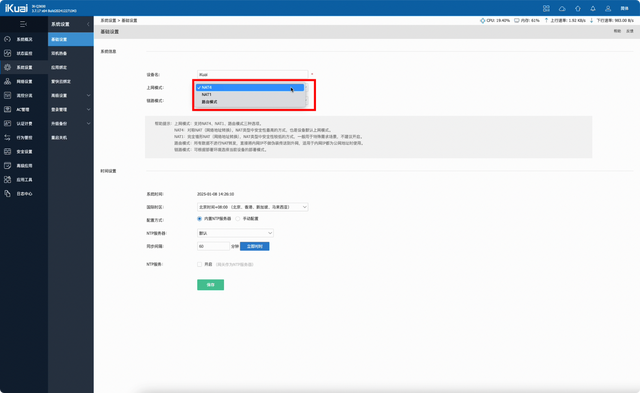The image size is (640, 393).
Task: Open the user account icon in header
Action: tap(608, 8)
